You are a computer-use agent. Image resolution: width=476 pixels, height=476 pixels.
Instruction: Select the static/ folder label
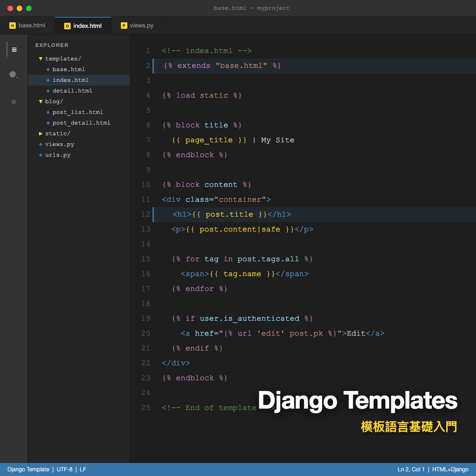(x=58, y=133)
